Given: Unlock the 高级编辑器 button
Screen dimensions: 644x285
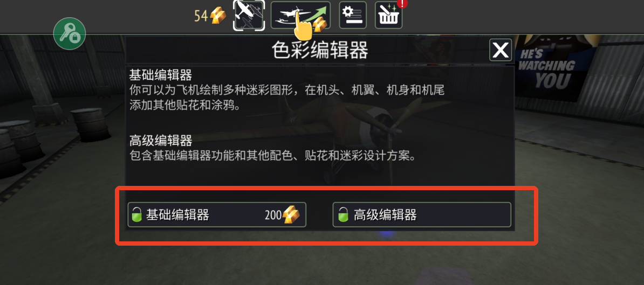Looking at the screenshot, I should coord(422,214).
